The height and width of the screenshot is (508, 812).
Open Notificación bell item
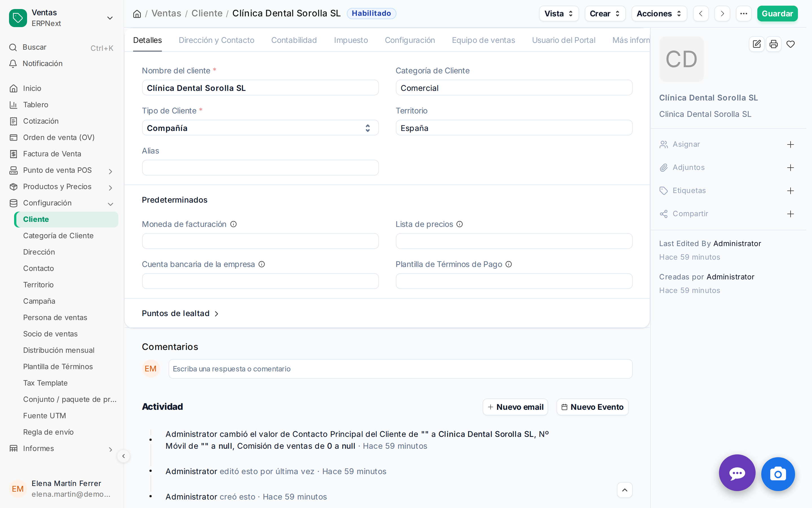(62, 63)
